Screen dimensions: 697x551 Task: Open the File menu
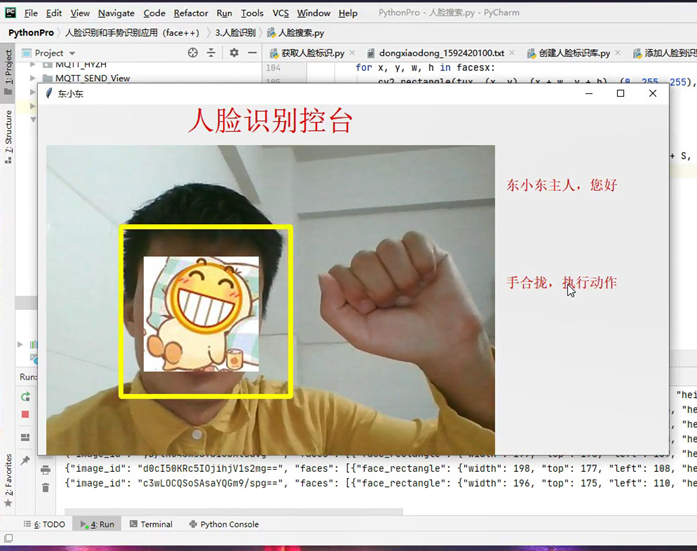click(x=31, y=13)
